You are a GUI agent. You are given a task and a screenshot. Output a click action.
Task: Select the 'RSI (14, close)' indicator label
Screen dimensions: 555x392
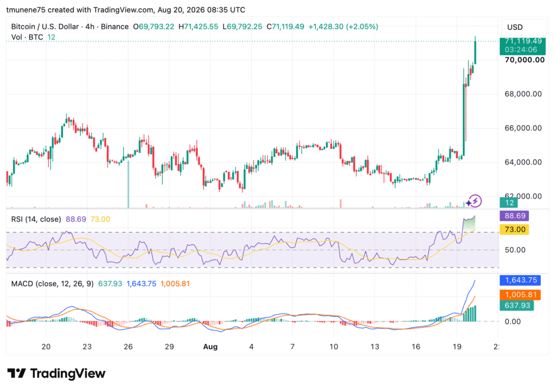(36, 219)
